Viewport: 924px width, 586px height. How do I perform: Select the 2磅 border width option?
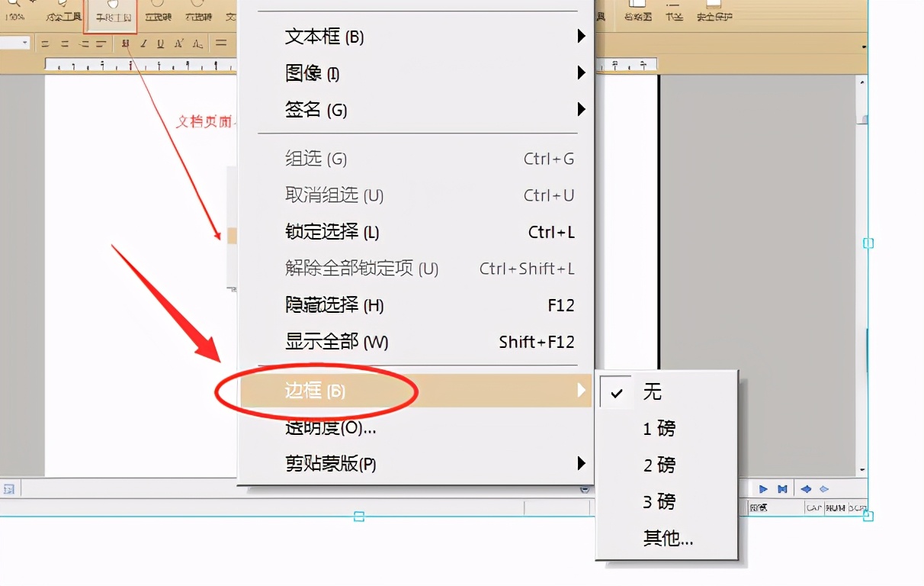(657, 465)
